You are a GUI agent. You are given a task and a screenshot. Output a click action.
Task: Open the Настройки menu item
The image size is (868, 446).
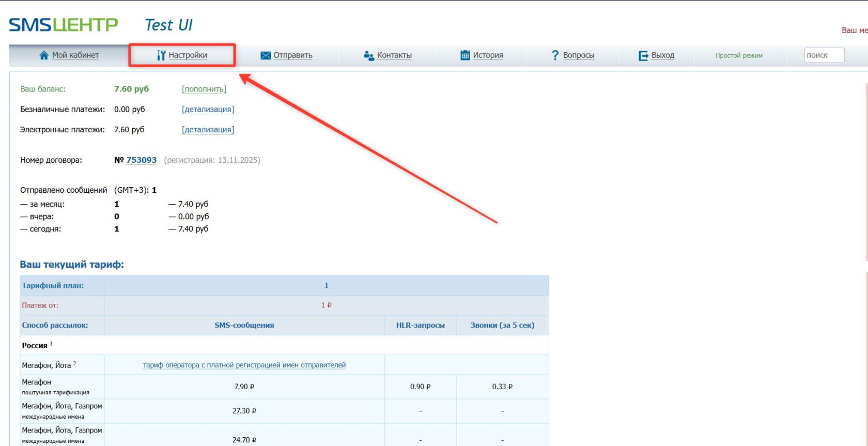188,55
